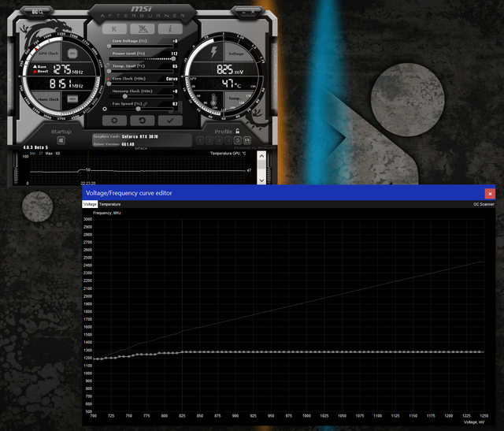
Task: Click the 47 °C temperature readout
Action: pos(232,84)
